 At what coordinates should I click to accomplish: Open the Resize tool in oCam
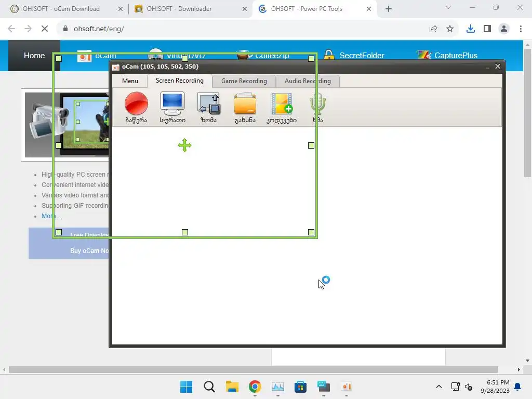209,107
